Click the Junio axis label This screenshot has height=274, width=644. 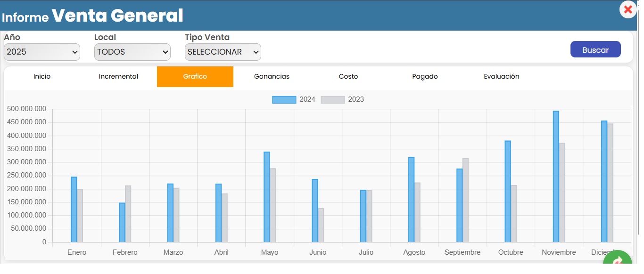[x=318, y=252]
